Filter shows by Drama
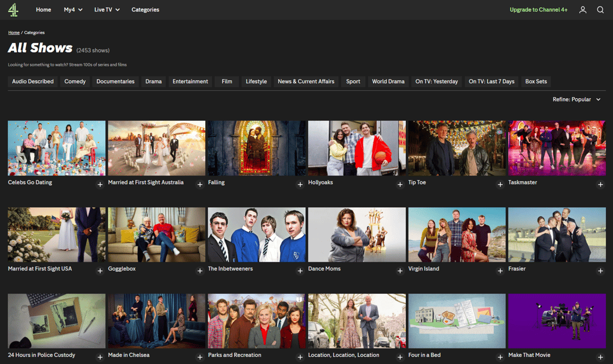This screenshot has width=613, height=364. pyautogui.click(x=154, y=81)
